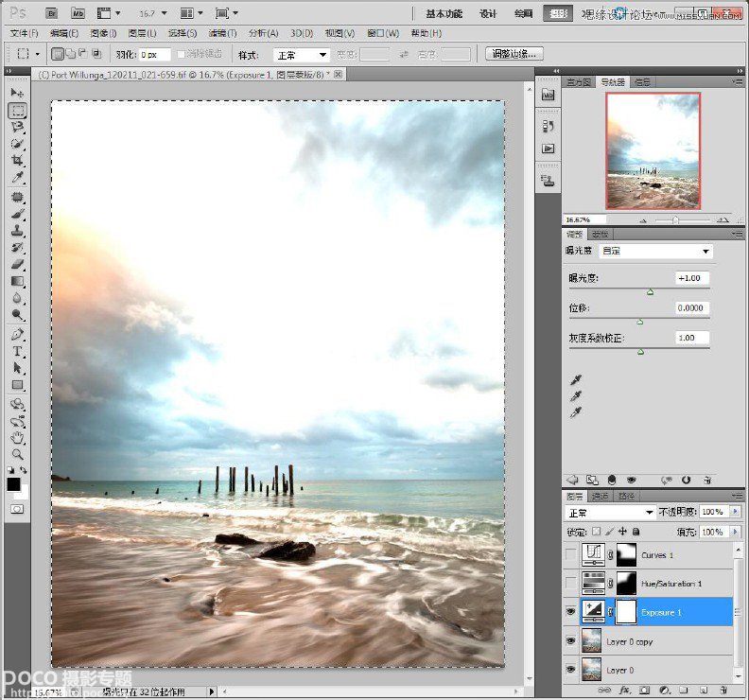Viewport: 749px width, 700px height.
Task: Open the 文件(F) menu
Action: [24, 33]
